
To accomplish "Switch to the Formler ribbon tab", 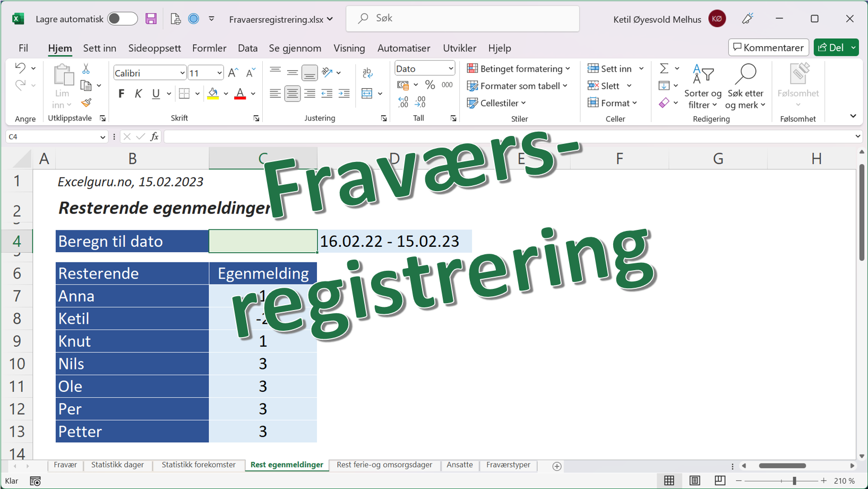I will [x=209, y=48].
